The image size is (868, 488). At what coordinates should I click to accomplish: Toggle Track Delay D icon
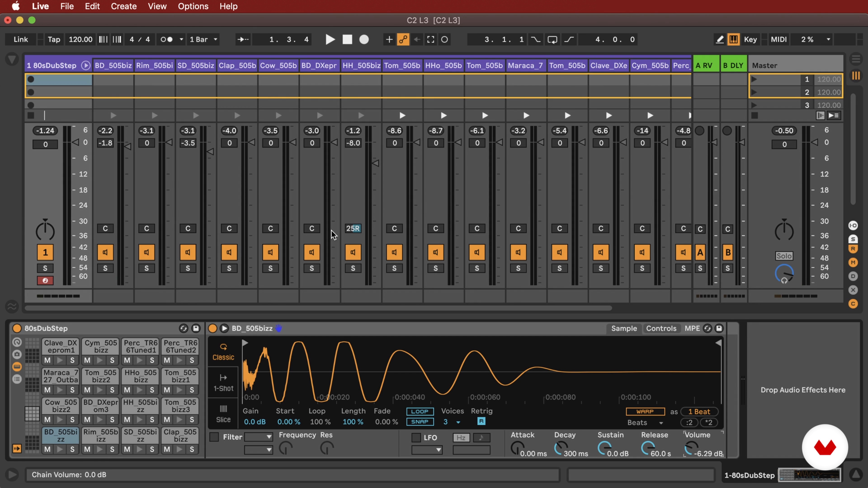click(x=853, y=276)
